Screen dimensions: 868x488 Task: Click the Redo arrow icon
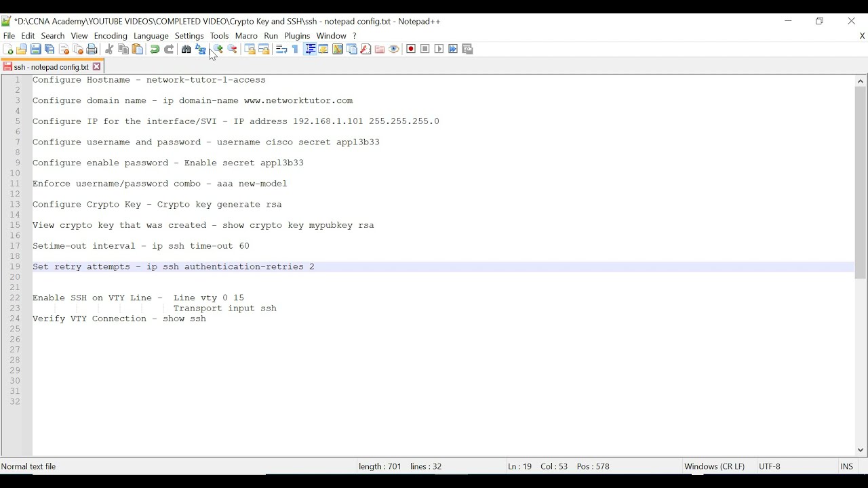pyautogui.click(x=169, y=49)
